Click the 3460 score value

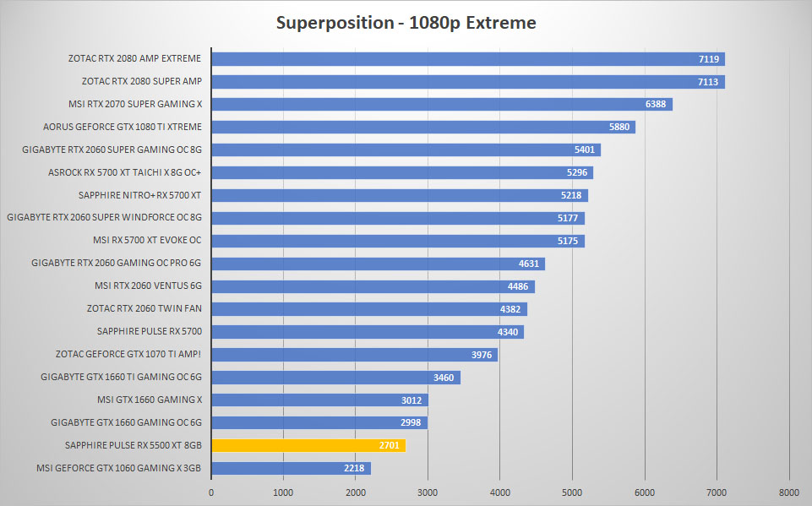coord(444,378)
